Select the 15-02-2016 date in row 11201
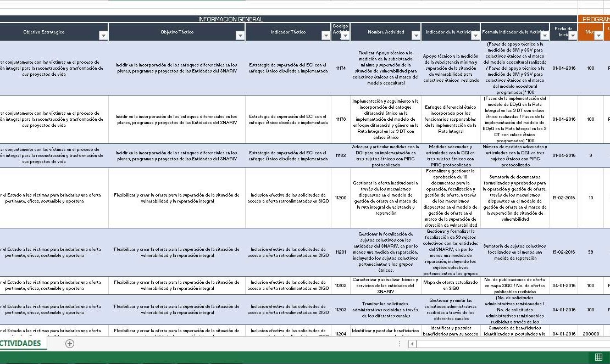 [564, 252]
